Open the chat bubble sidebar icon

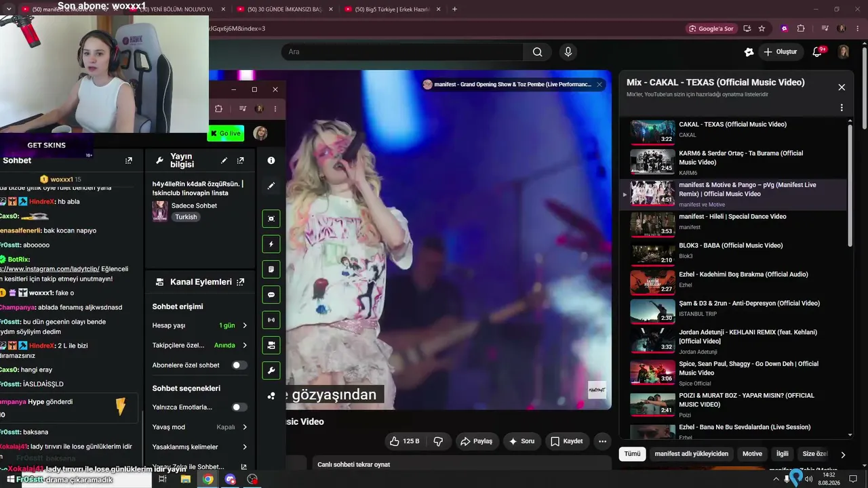[x=271, y=295]
